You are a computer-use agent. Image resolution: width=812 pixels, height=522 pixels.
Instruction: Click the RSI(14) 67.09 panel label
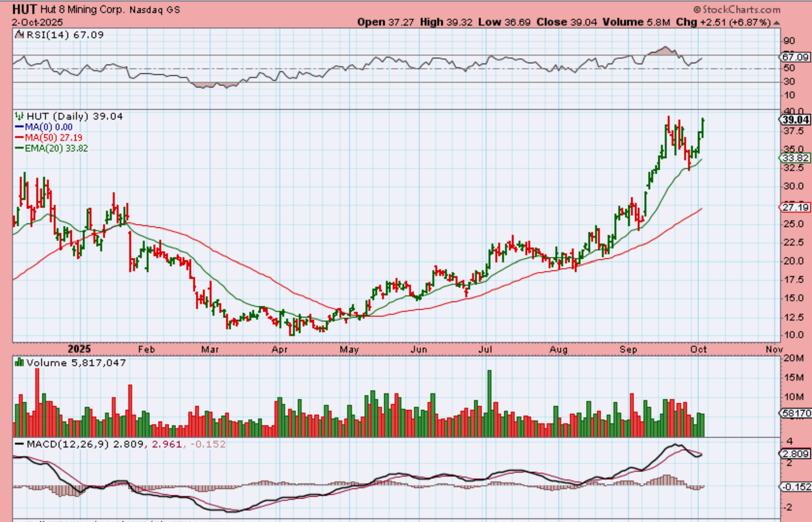[x=65, y=35]
